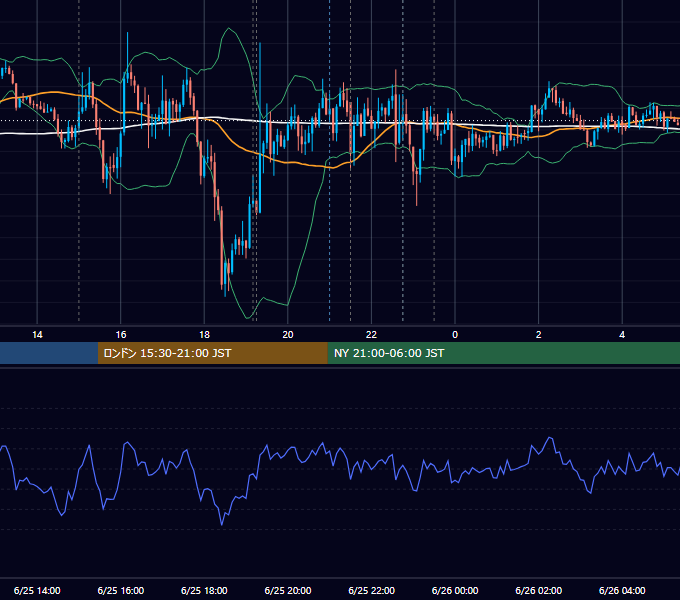The image size is (680, 600).
Task: Click the ロンドン 15:30-21:00 JST session bar
Action: 212,353
